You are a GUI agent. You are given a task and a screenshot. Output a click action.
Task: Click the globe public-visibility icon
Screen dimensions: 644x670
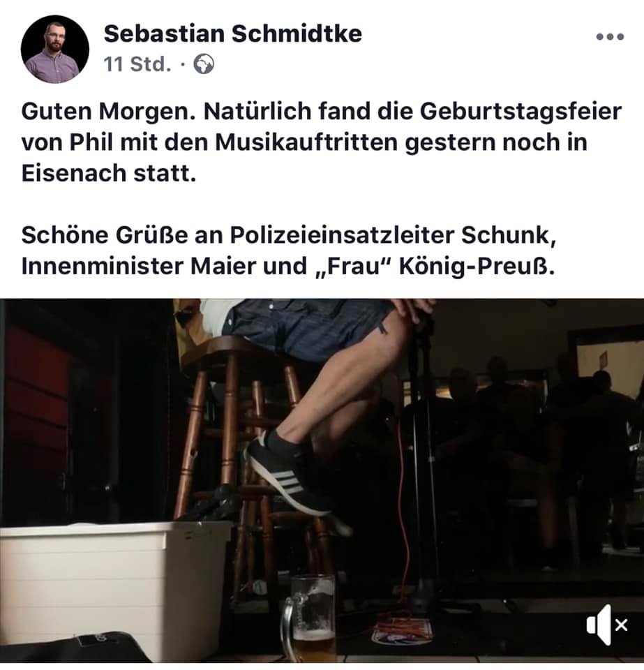[204, 64]
